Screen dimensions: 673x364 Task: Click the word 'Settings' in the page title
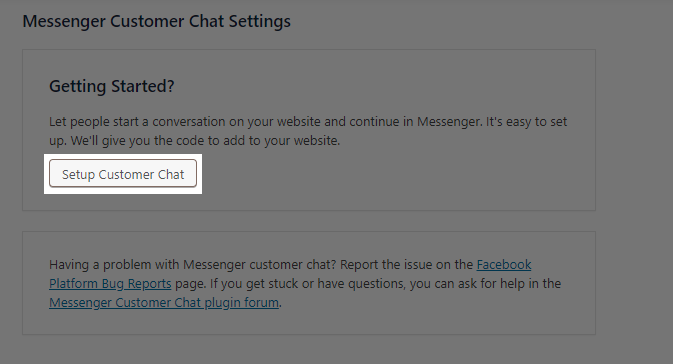[259, 21]
